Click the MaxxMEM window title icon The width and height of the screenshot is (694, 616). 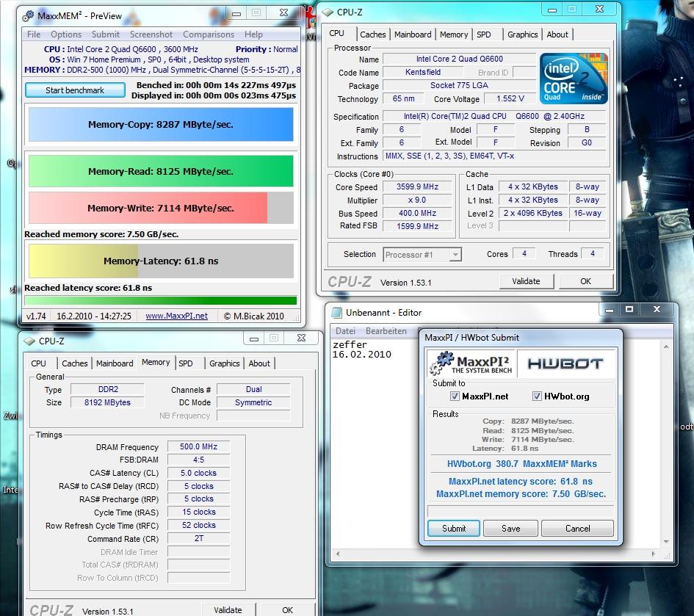point(29,16)
